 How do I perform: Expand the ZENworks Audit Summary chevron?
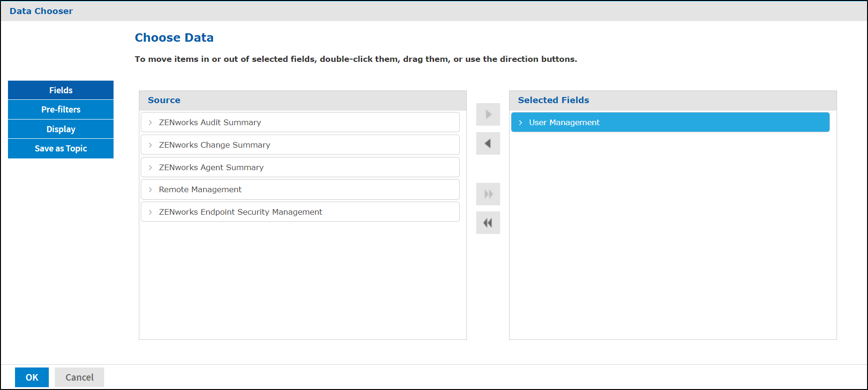tap(150, 122)
